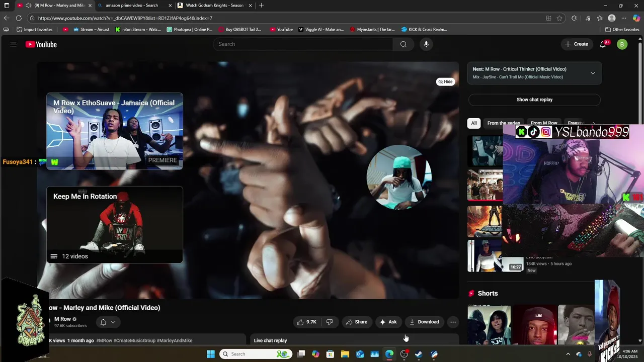644x362 pixels.
Task: Open the M Row x EthoSuave - Jamaica video card
Action: pos(115,131)
